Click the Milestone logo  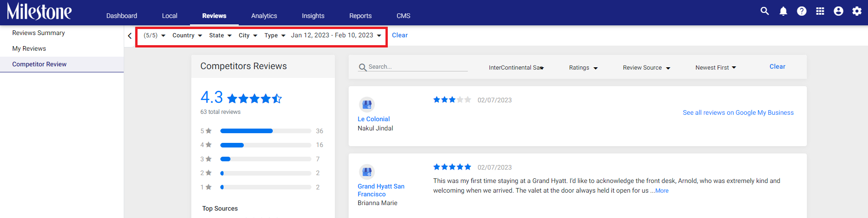pyautogui.click(x=39, y=12)
